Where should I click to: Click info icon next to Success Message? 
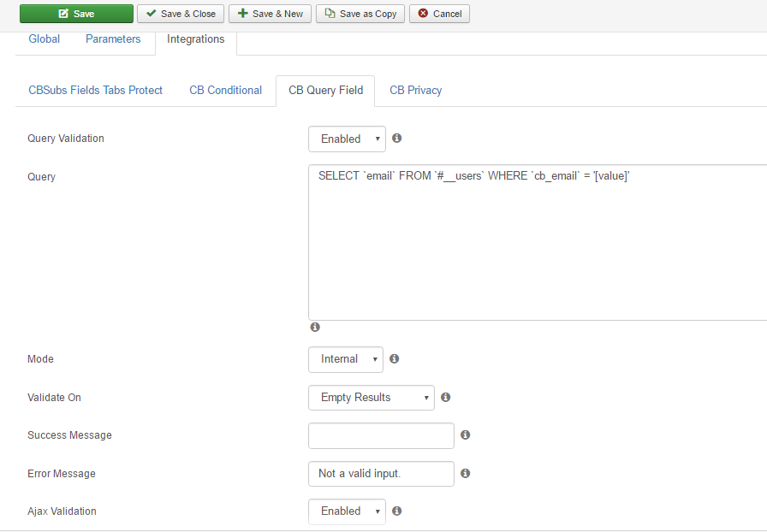coord(465,434)
